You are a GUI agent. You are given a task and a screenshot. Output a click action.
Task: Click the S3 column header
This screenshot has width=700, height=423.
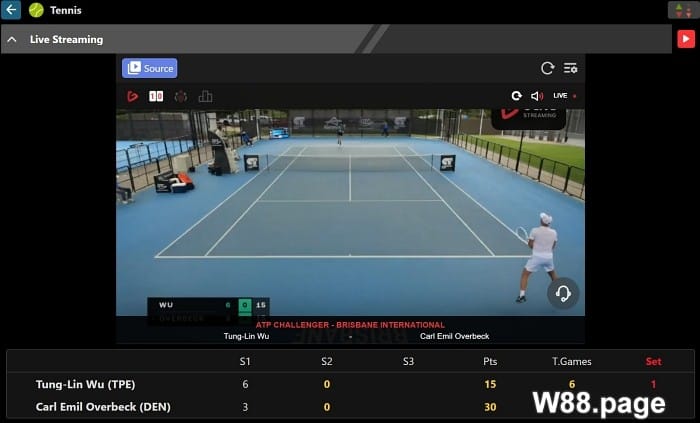[x=408, y=361]
